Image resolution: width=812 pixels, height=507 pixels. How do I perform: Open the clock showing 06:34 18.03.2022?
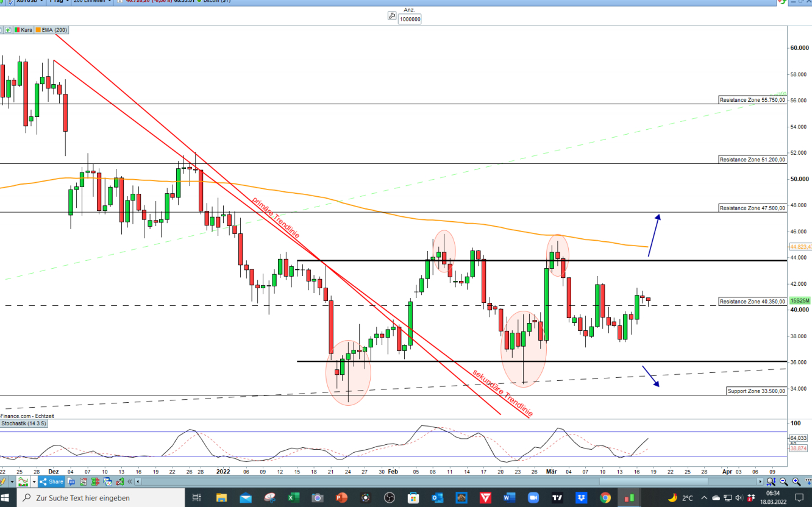[773, 498]
